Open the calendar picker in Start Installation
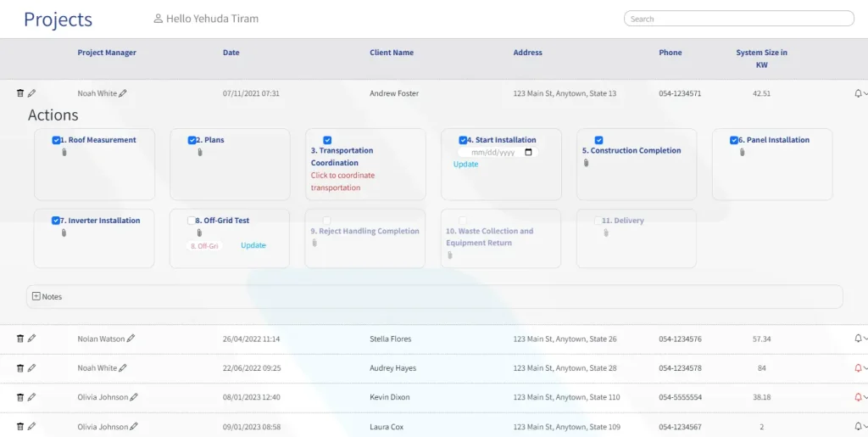This screenshot has width=868, height=437. coord(528,152)
